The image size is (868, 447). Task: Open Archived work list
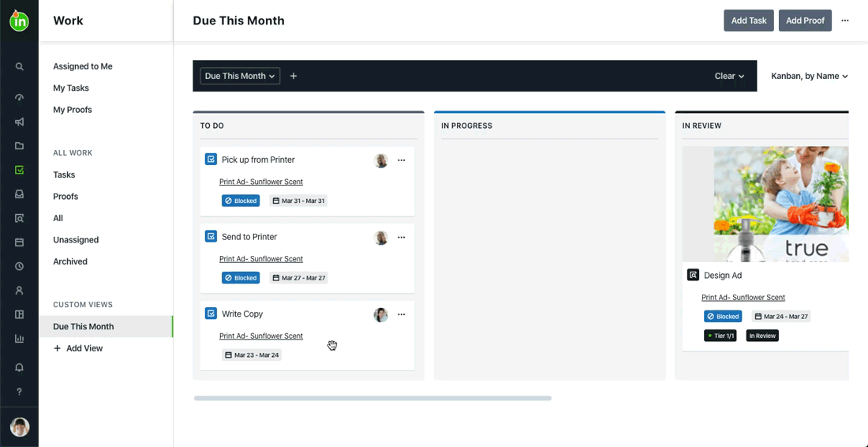(70, 261)
